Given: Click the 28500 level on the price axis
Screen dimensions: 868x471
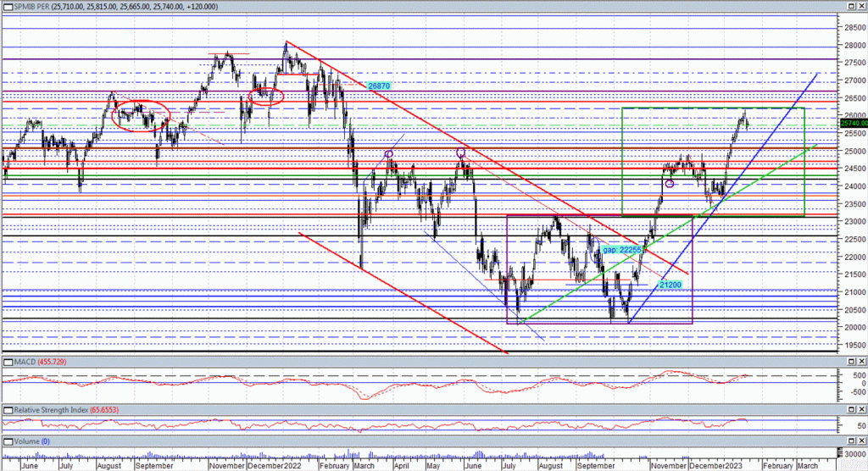Looking at the screenshot, I should [855, 28].
